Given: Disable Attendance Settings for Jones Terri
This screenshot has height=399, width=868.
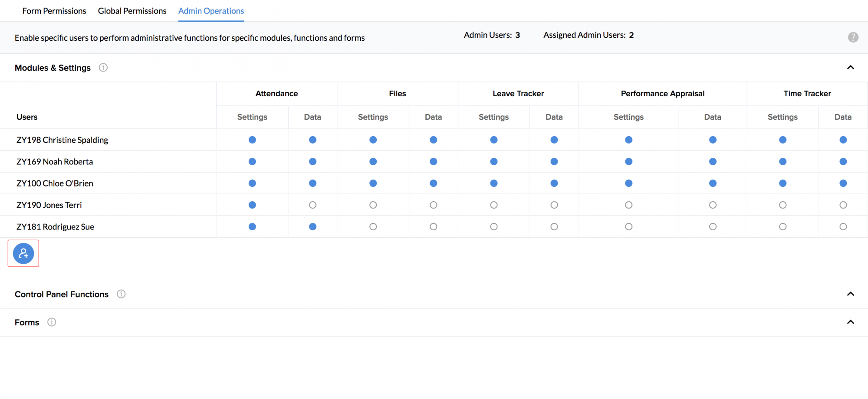Looking at the screenshot, I should [252, 205].
